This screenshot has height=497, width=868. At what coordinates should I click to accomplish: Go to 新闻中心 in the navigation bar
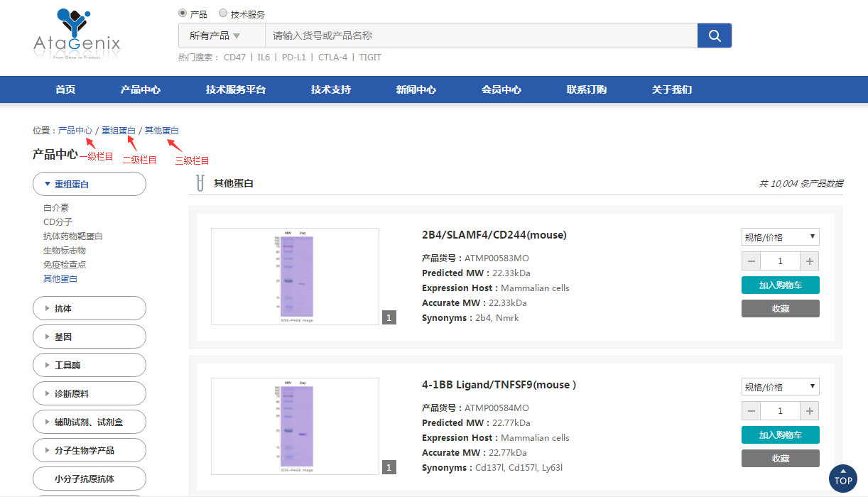pos(416,89)
